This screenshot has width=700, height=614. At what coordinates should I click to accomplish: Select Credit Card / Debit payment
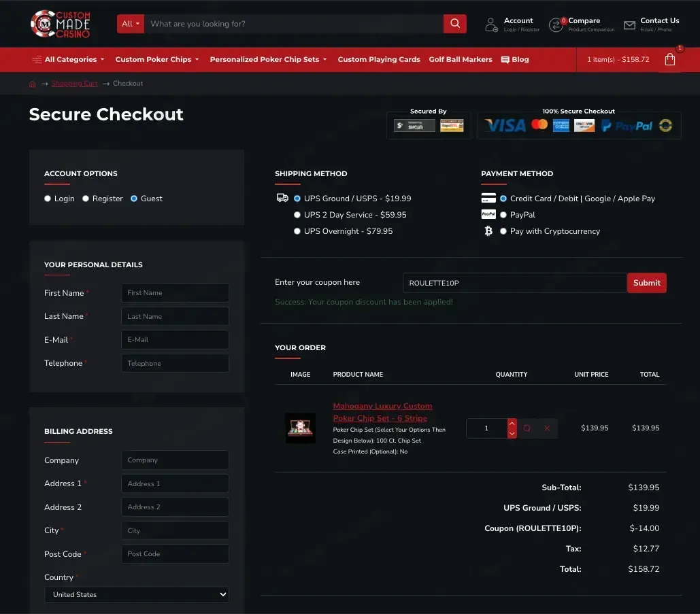[x=503, y=199]
